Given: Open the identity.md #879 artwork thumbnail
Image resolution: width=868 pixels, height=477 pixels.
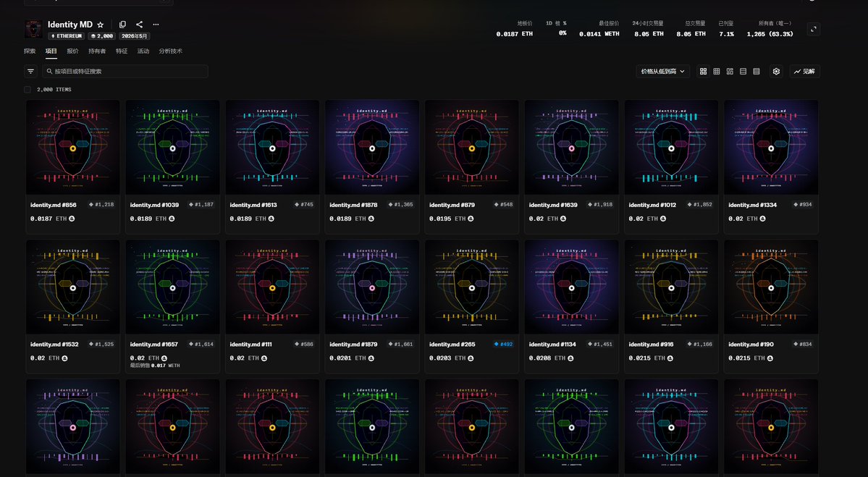Looking at the screenshot, I should [471, 147].
